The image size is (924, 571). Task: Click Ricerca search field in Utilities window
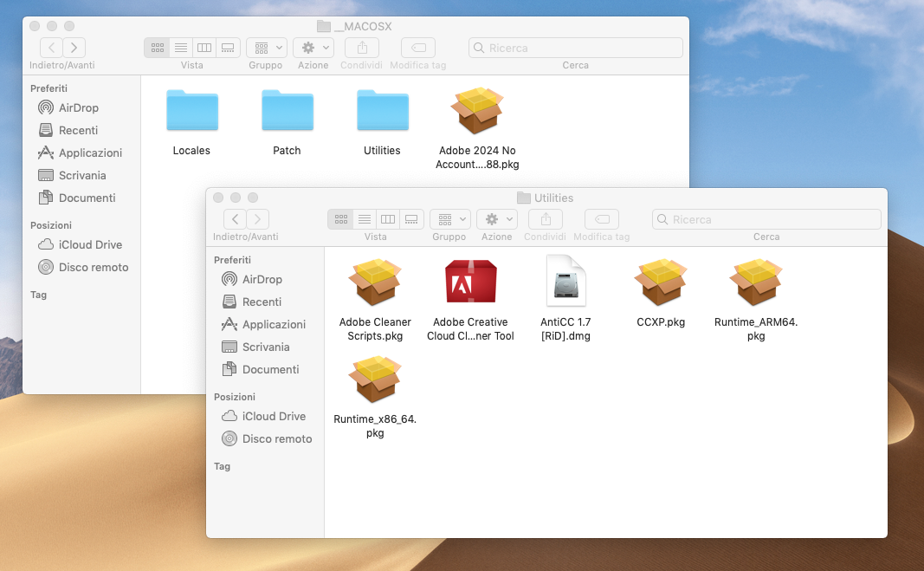tap(766, 219)
